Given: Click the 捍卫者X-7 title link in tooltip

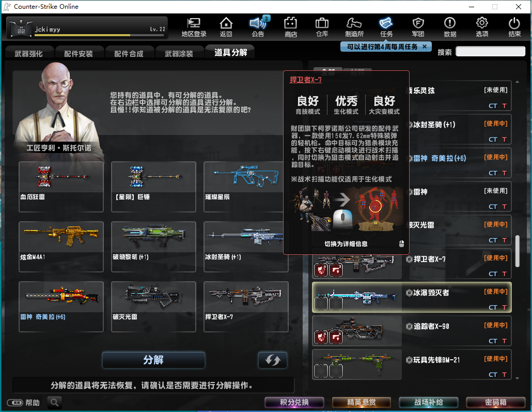Looking at the screenshot, I should click(305, 80).
